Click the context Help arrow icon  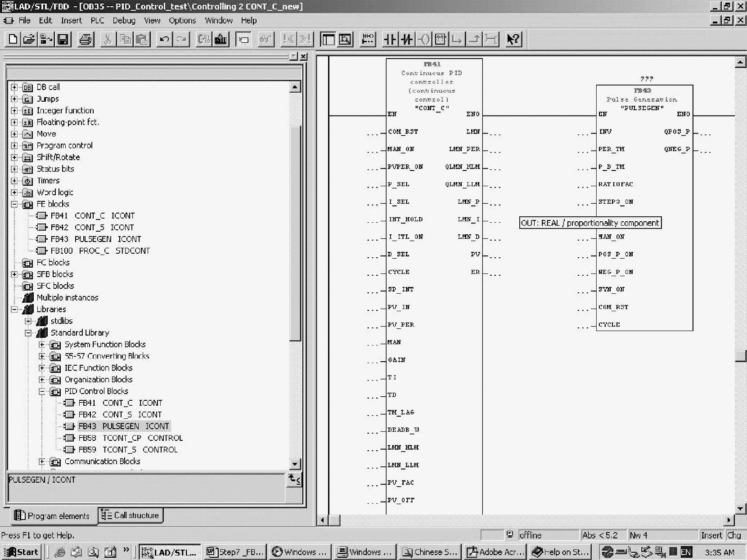513,40
